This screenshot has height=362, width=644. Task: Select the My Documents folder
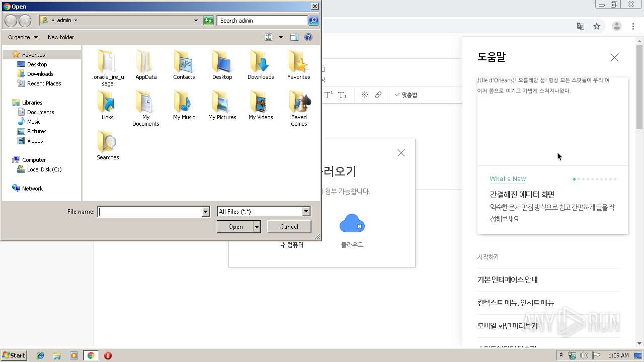pyautogui.click(x=146, y=108)
